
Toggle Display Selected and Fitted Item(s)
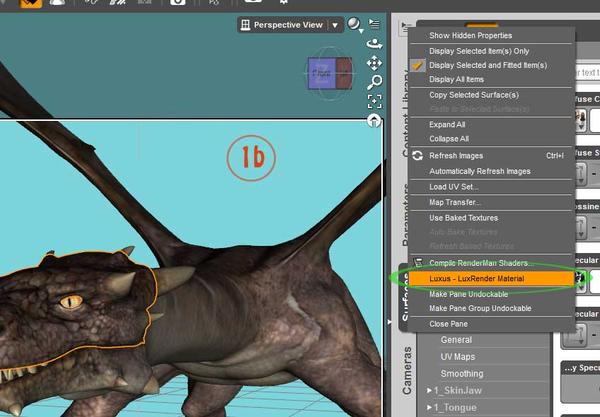click(488, 65)
